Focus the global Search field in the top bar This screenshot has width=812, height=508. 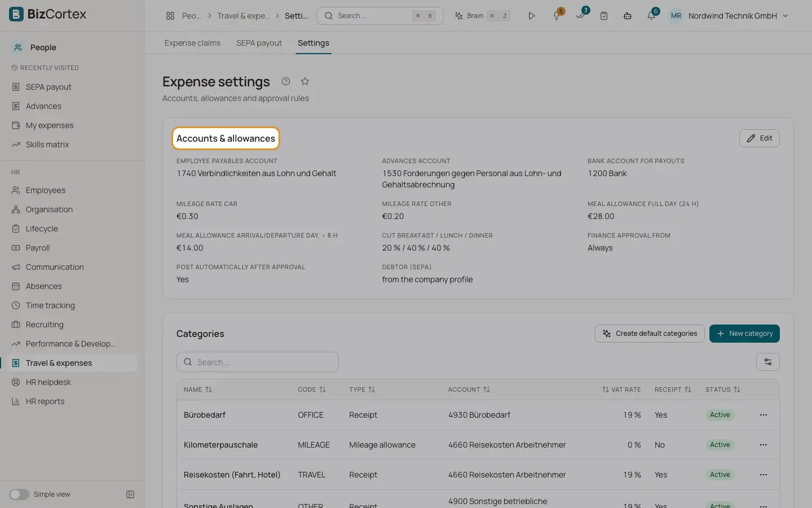[380, 16]
